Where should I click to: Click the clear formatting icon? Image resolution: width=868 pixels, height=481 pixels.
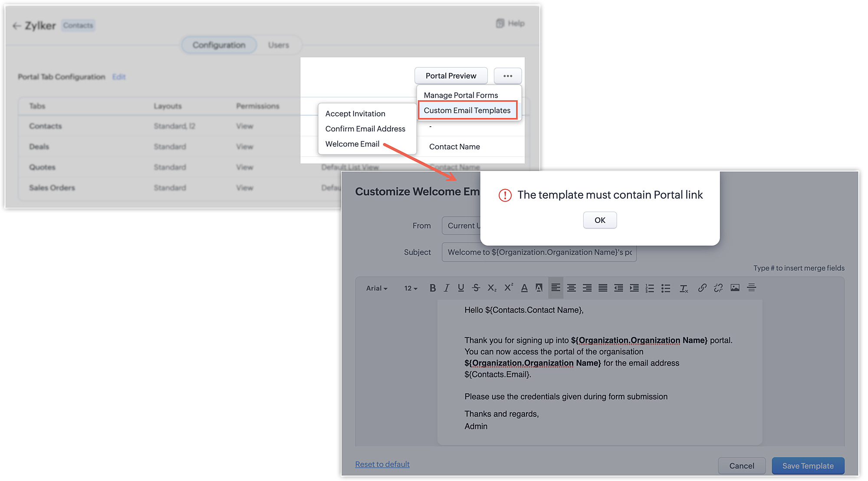tap(684, 288)
